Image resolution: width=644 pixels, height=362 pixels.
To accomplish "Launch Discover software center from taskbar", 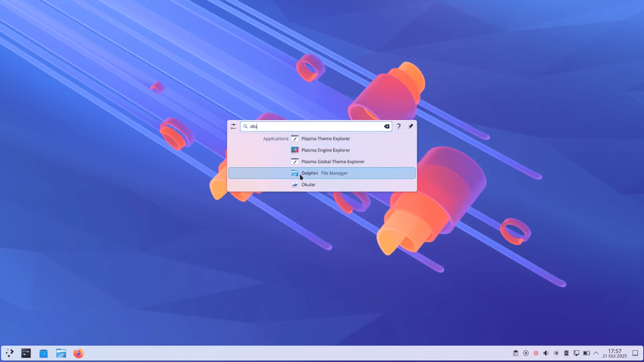I will click(x=44, y=353).
